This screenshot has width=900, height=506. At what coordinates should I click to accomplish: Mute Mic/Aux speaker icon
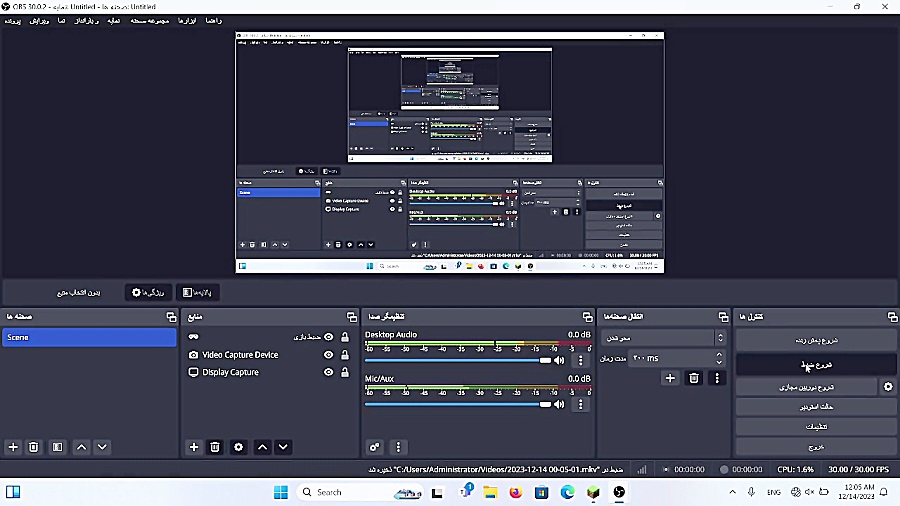click(559, 404)
